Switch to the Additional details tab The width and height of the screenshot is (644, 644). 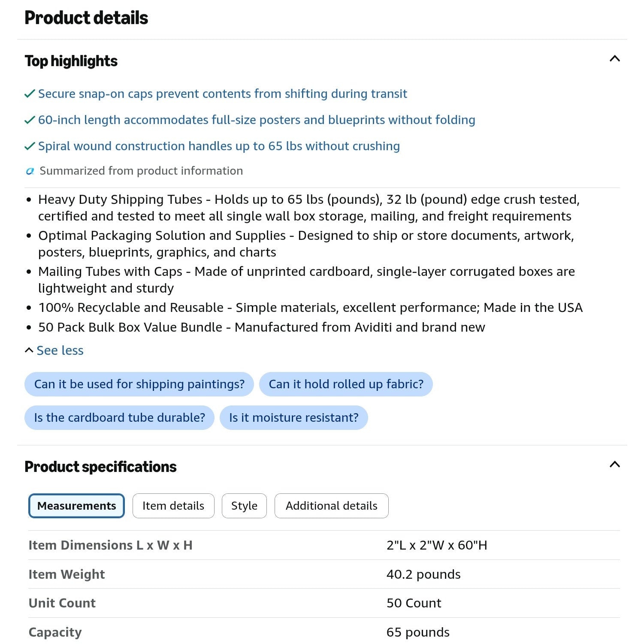pos(332,506)
